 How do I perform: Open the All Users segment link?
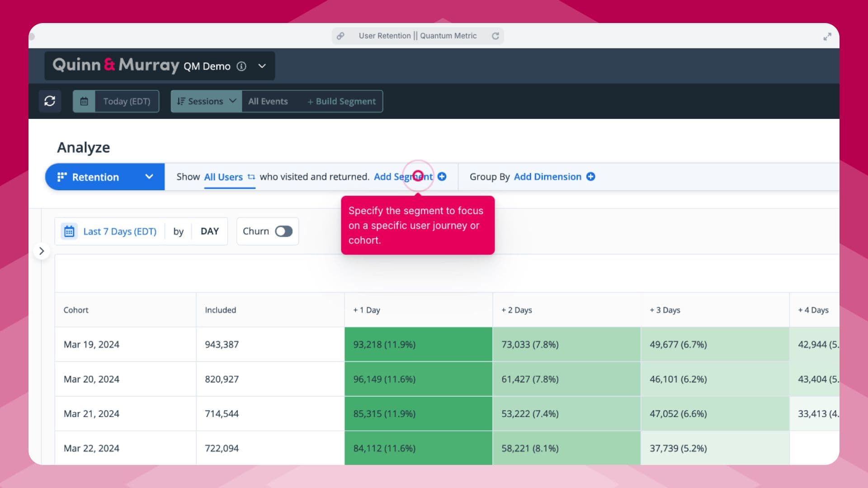(x=223, y=177)
